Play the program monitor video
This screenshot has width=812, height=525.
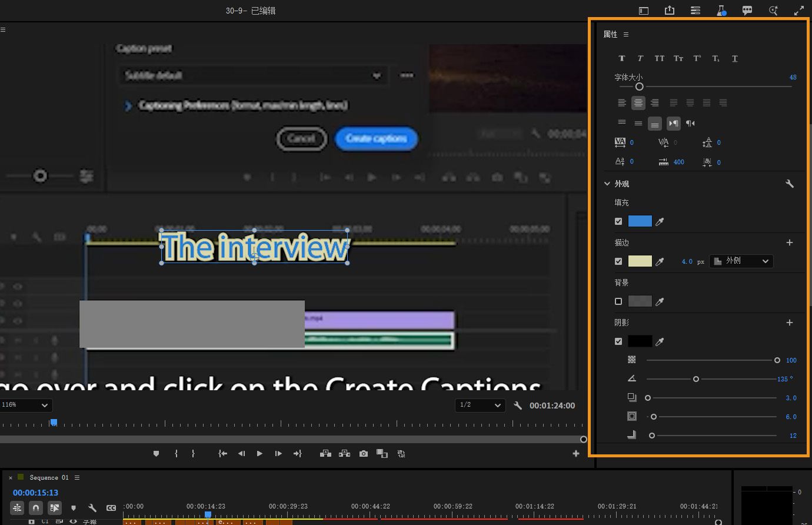pyautogui.click(x=259, y=454)
